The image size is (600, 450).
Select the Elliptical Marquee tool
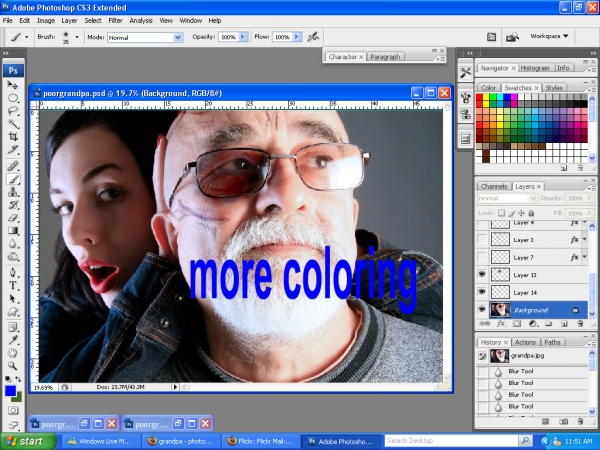coord(13,98)
